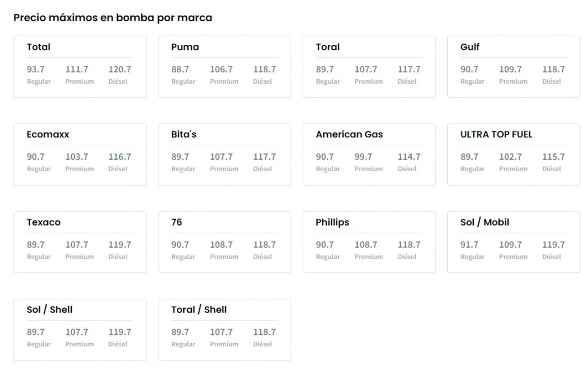588x378 pixels.
Task: Click Total's Diésel price 120.7
Action: [x=120, y=70]
